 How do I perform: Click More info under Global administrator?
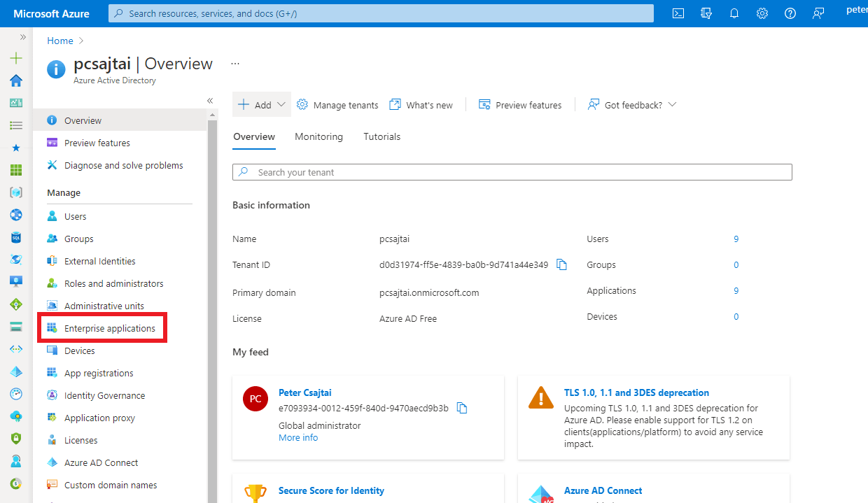297,437
